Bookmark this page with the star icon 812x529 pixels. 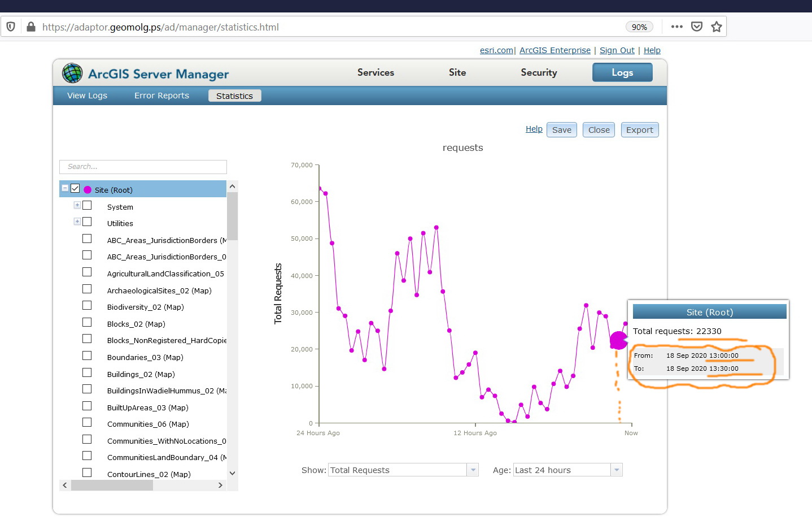(717, 27)
